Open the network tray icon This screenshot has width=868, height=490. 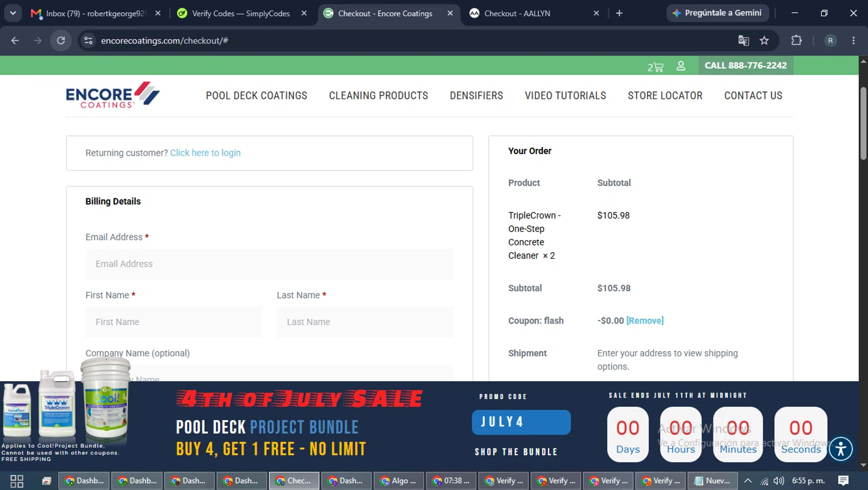point(764,481)
